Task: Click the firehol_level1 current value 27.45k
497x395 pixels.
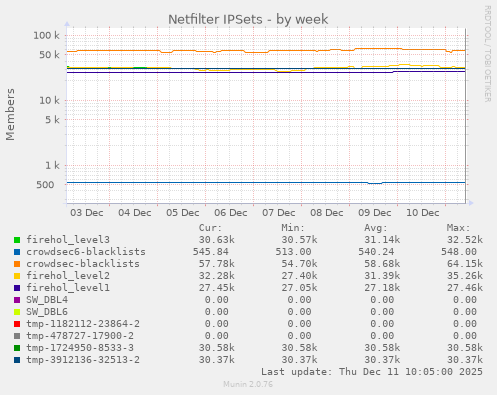Action: (217, 288)
